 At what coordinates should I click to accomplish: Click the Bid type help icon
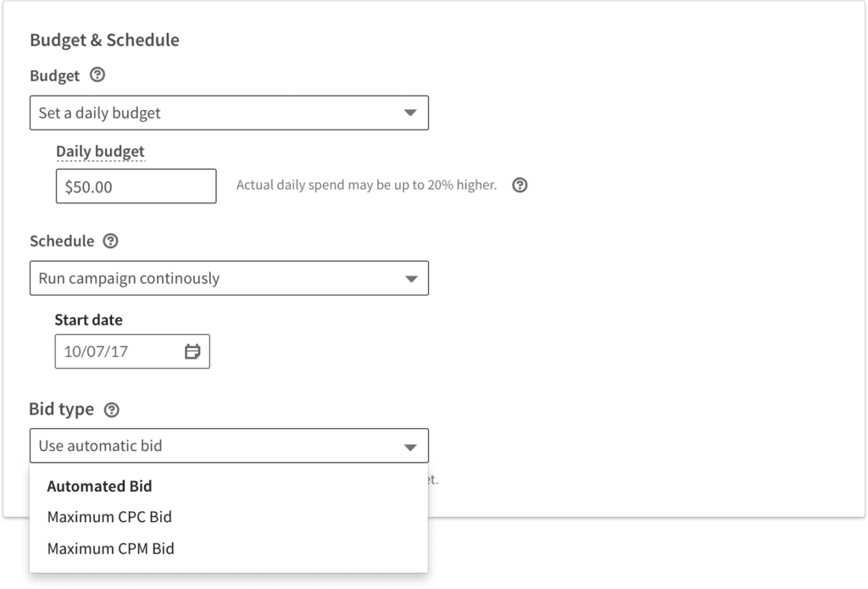[x=111, y=410]
